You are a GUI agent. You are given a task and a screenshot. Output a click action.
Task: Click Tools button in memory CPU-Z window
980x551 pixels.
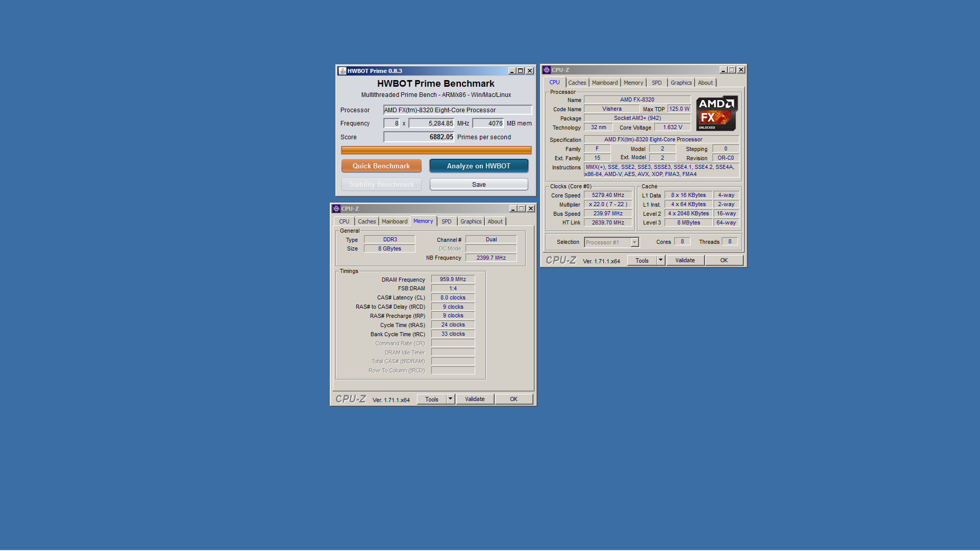pos(432,399)
